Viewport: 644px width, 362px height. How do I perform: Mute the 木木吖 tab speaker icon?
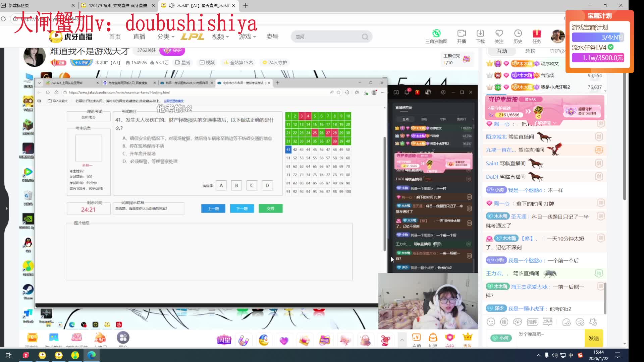pyautogui.click(x=171, y=5)
